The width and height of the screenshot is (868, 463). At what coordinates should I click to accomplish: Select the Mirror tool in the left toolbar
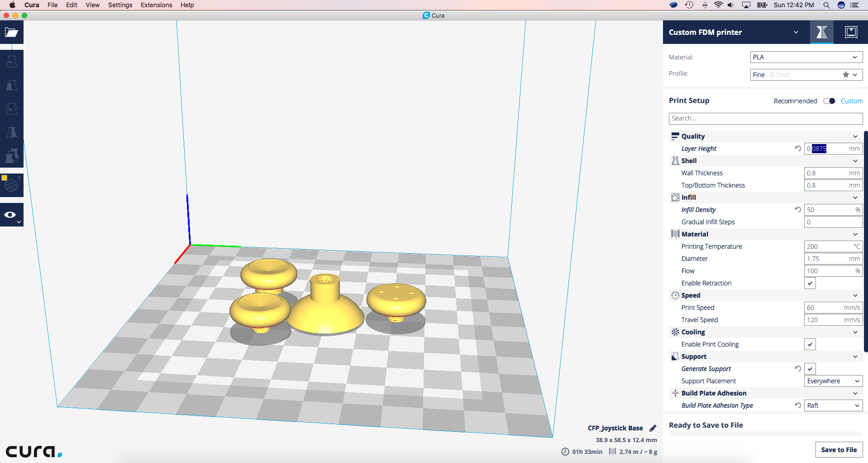(x=11, y=132)
